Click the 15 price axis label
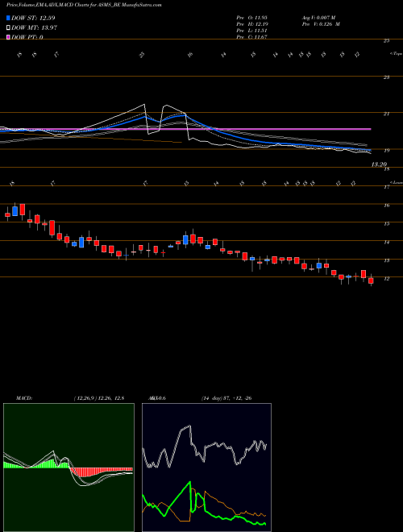 click(x=386, y=224)
